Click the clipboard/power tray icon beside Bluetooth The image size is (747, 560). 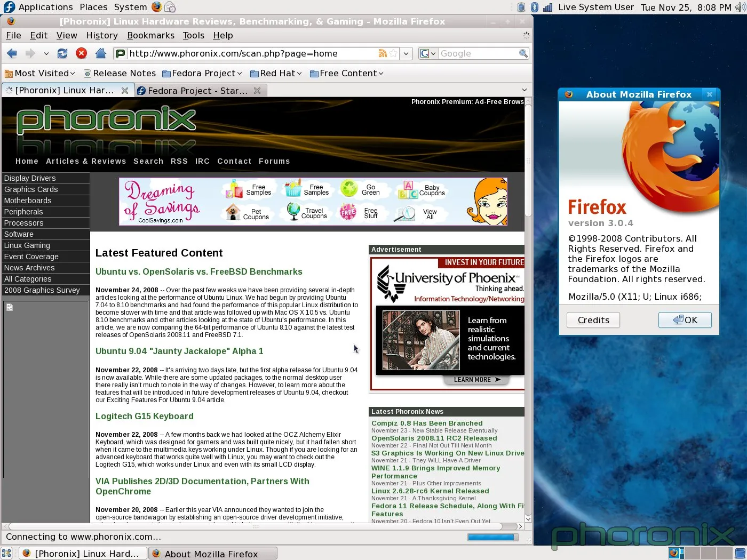point(521,7)
